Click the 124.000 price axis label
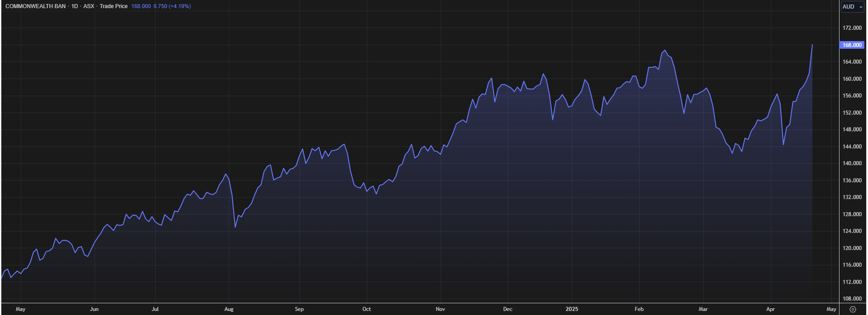 coord(852,231)
